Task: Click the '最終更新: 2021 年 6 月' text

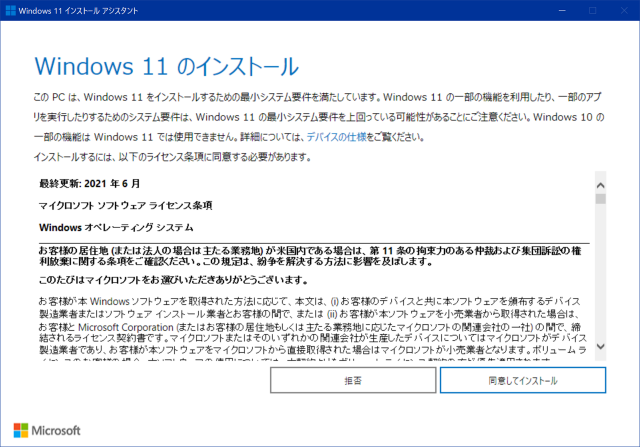Action: [x=89, y=184]
